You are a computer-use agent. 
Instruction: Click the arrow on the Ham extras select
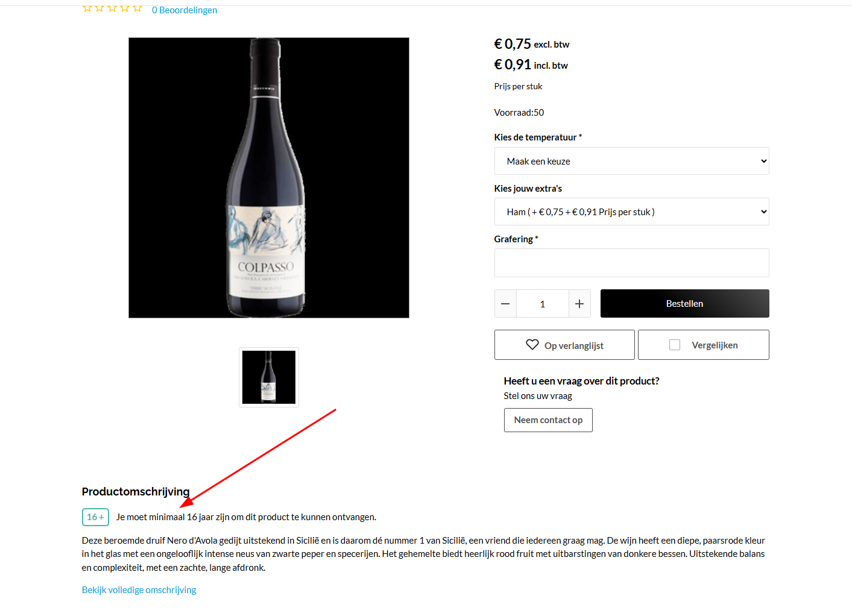pyautogui.click(x=763, y=212)
